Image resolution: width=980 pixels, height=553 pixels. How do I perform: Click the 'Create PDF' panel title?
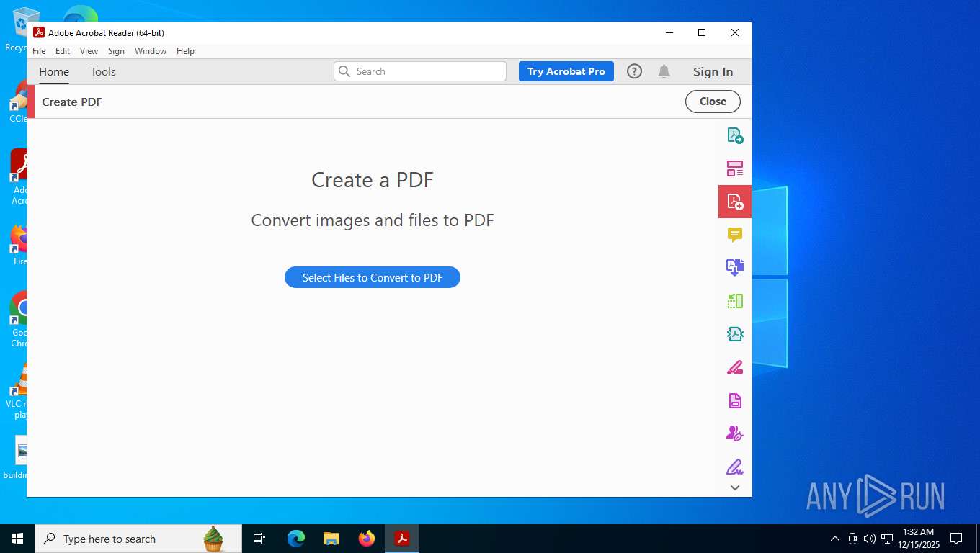[72, 102]
